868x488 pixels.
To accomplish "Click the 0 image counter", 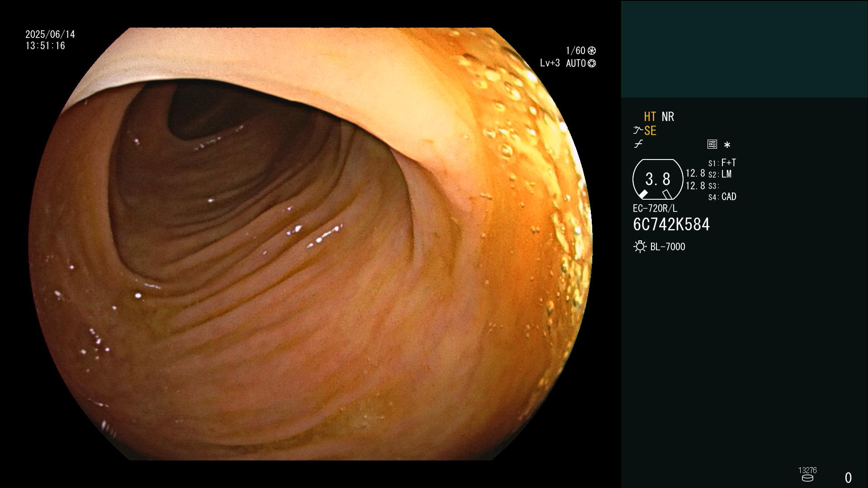I will pos(849,478).
